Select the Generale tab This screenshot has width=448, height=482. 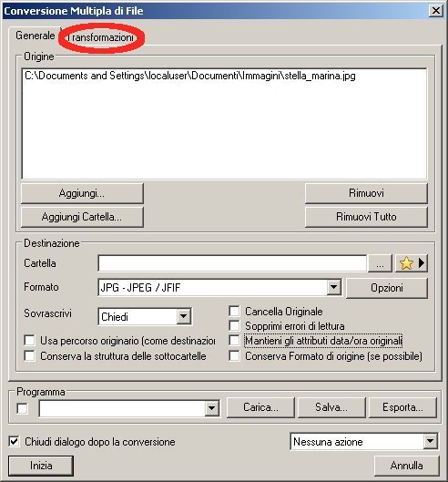pyautogui.click(x=35, y=36)
